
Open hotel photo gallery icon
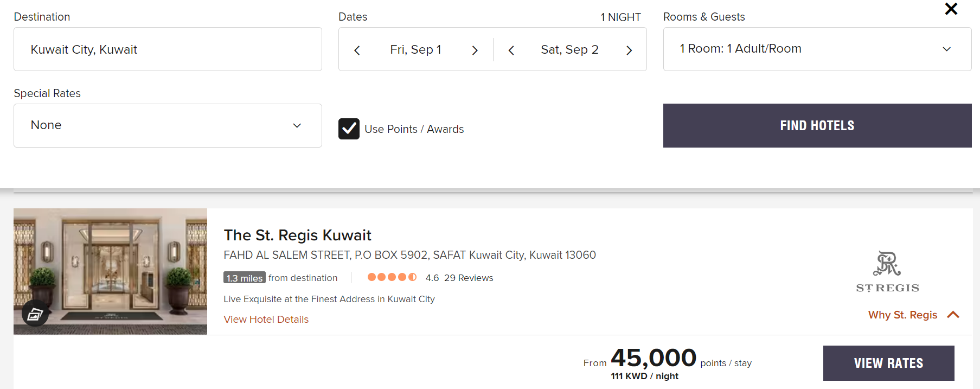pos(35,314)
